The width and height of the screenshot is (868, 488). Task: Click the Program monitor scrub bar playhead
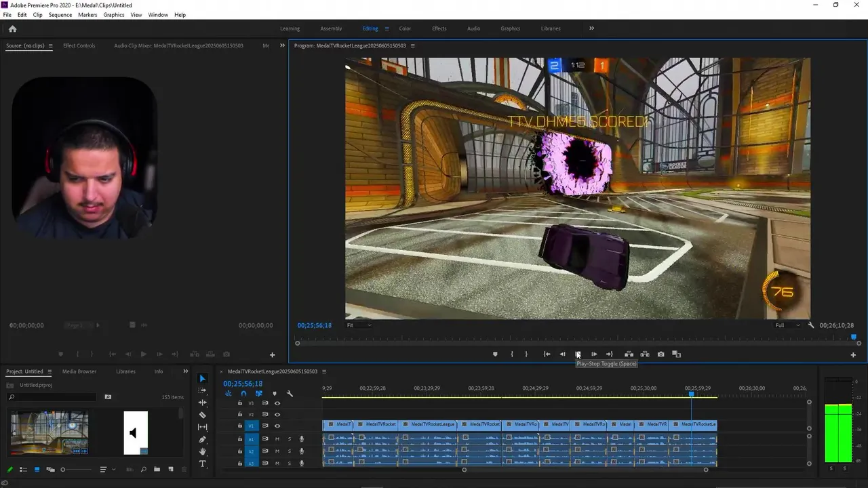point(854,337)
